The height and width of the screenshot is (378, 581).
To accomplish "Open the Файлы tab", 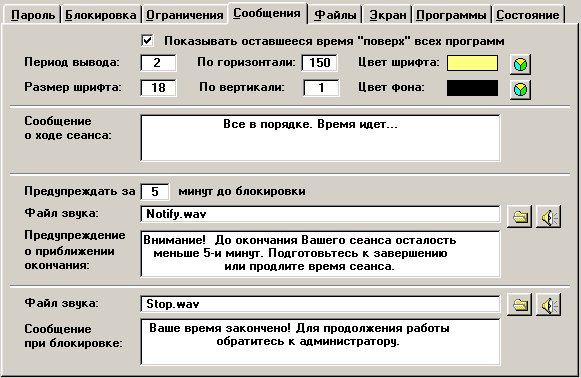I will [335, 15].
